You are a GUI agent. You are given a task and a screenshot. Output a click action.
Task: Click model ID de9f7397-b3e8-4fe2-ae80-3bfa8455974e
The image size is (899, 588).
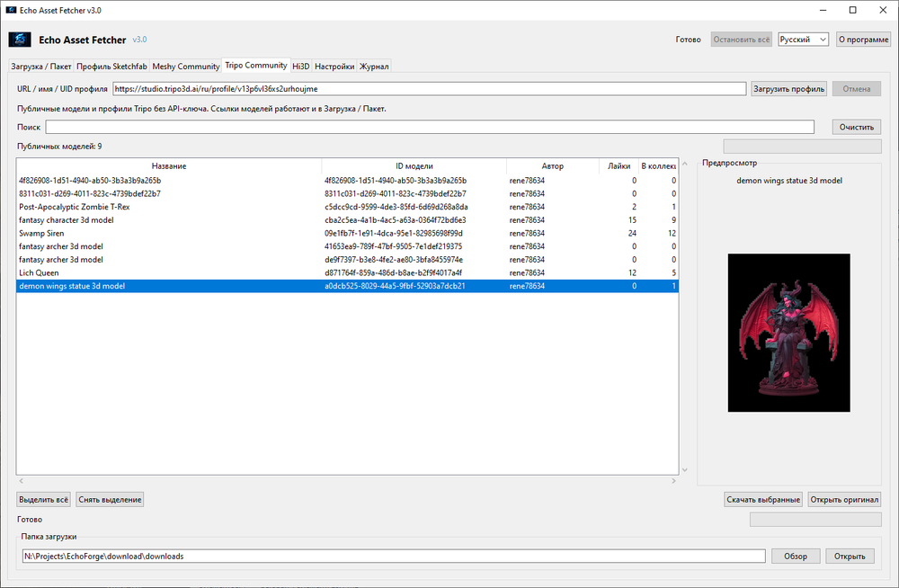(x=394, y=260)
